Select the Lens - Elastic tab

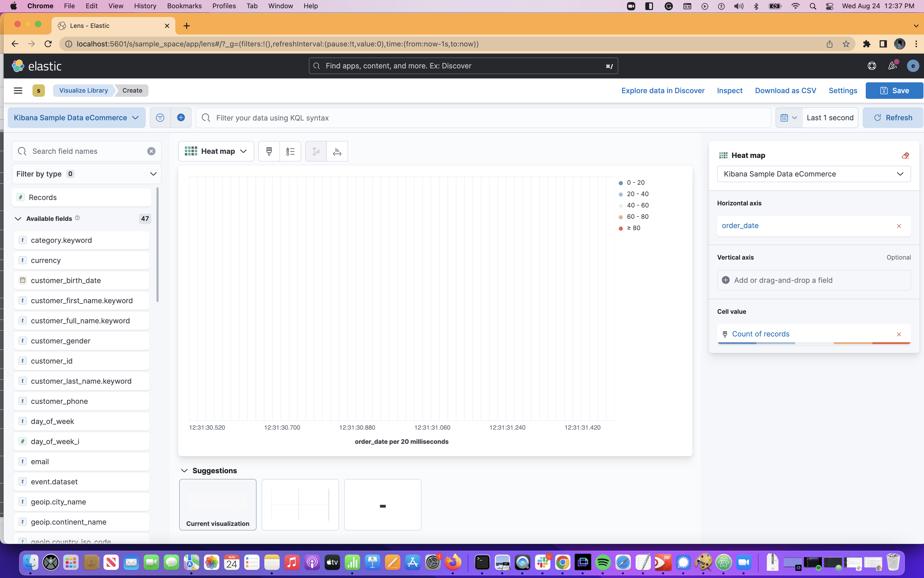[113, 26]
